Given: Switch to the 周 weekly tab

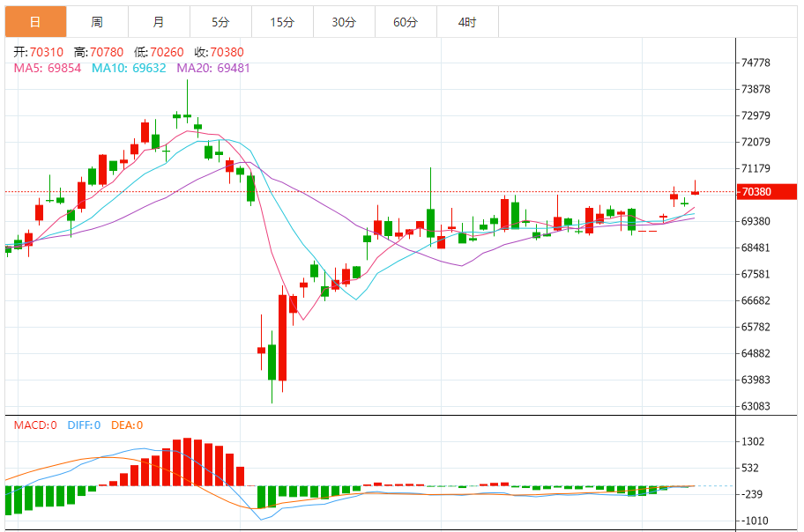Looking at the screenshot, I should click(98, 22).
